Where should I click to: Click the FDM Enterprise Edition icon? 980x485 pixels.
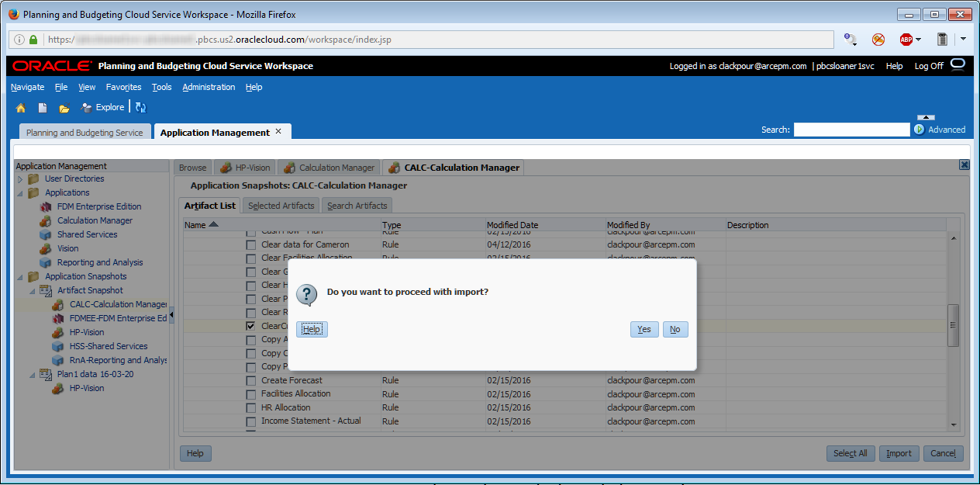click(x=44, y=206)
